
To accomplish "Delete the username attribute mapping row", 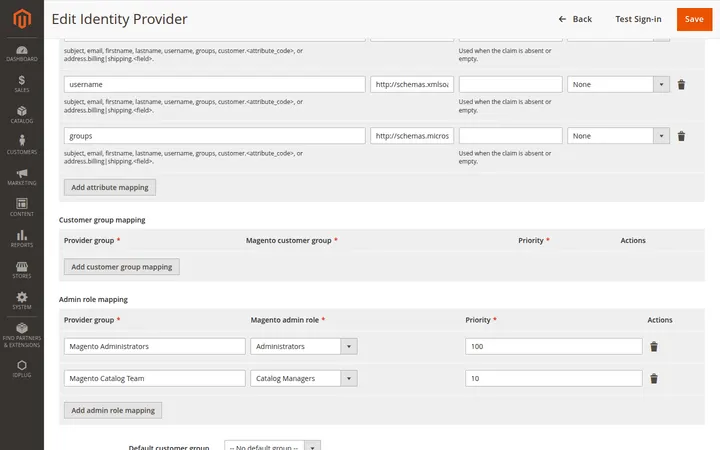I will [x=681, y=84].
